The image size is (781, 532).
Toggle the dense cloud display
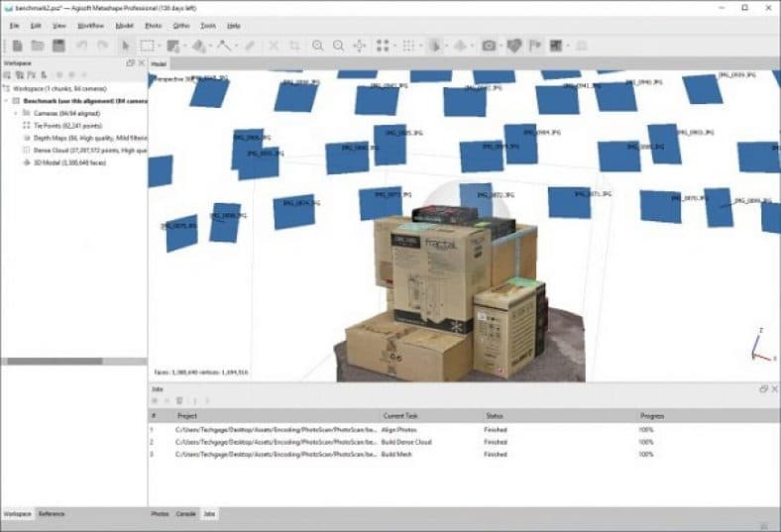click(x=408, y=46)
